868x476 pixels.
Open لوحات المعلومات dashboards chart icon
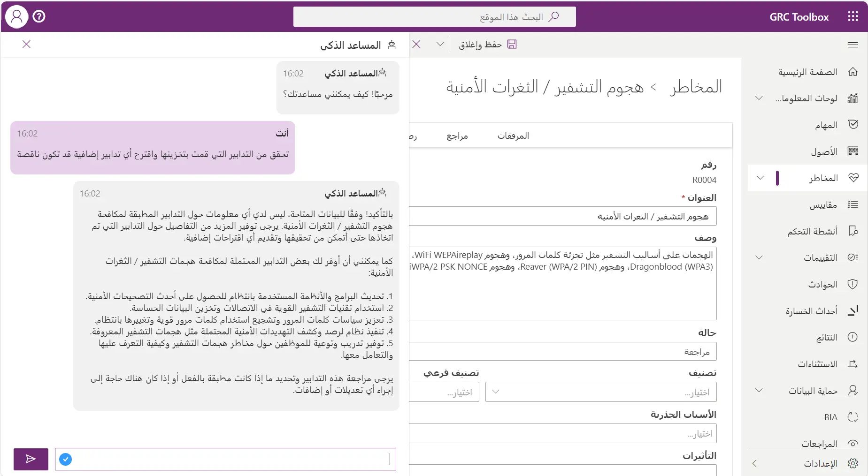pyautogui.click(x=853, y=98)
